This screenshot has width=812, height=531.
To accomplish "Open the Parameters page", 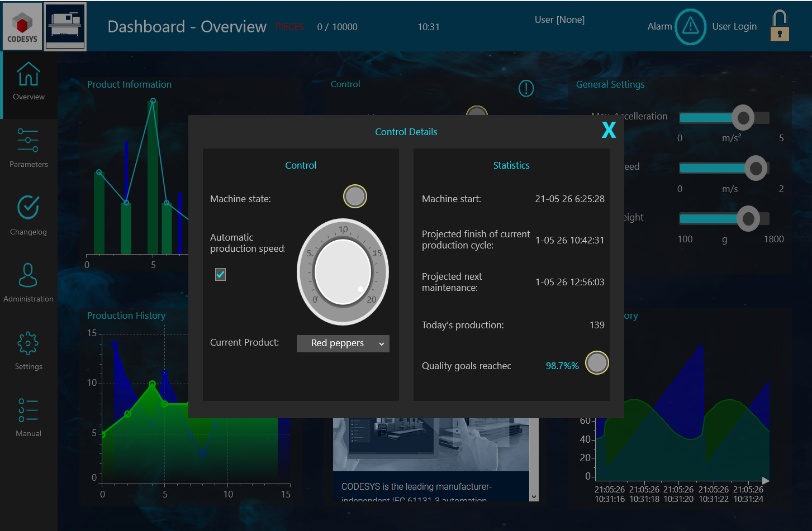I will 29,148.
